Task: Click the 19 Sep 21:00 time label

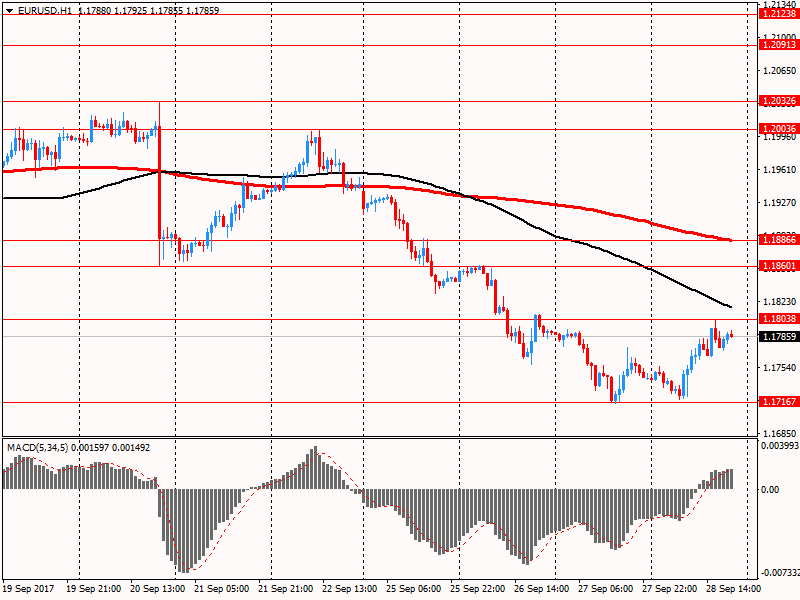Action: click(x=94, y=589)
